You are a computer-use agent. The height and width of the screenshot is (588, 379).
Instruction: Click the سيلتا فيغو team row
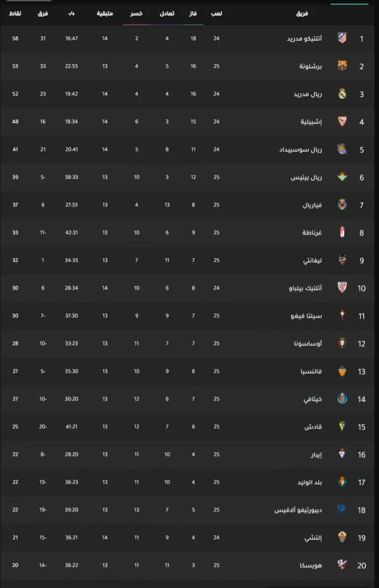pos(188,316)
